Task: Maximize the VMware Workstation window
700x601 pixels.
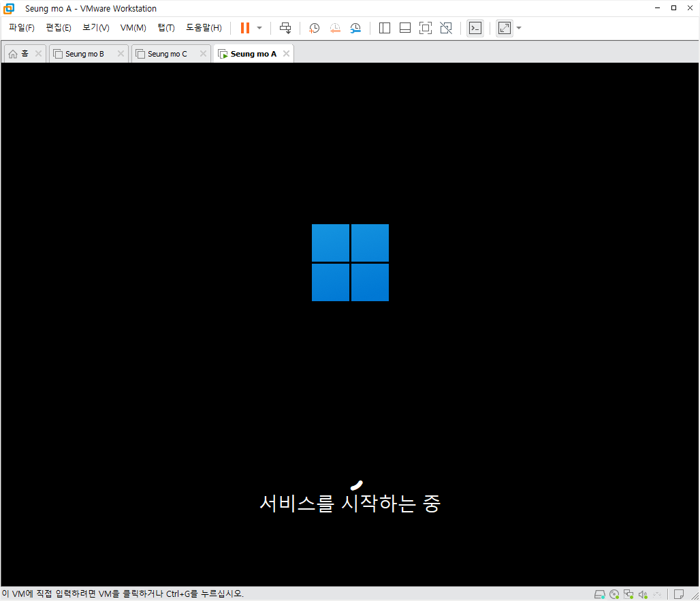Action: (x=673, y=8)
